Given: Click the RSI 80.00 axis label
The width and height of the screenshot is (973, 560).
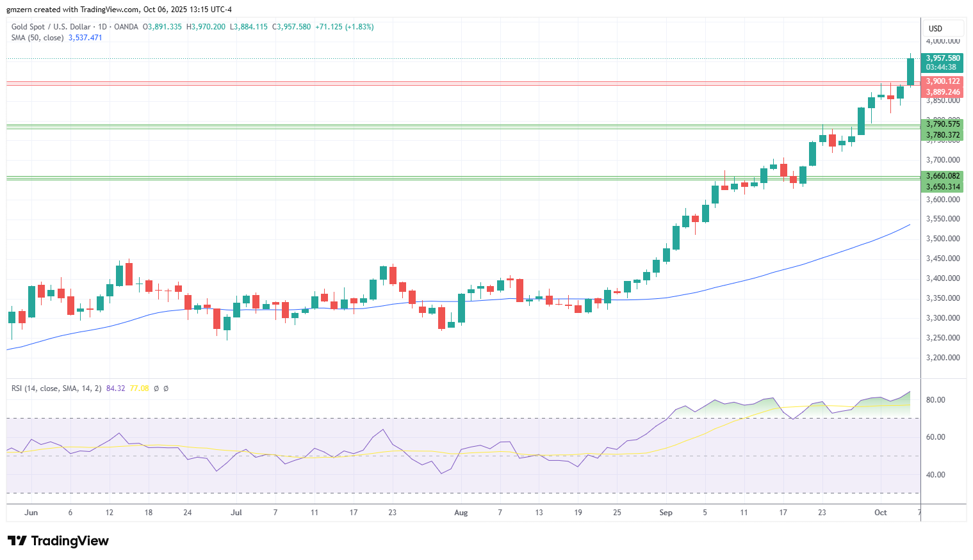Looking at the screenshot, I should pyautogui.click(x=936, y=400).
